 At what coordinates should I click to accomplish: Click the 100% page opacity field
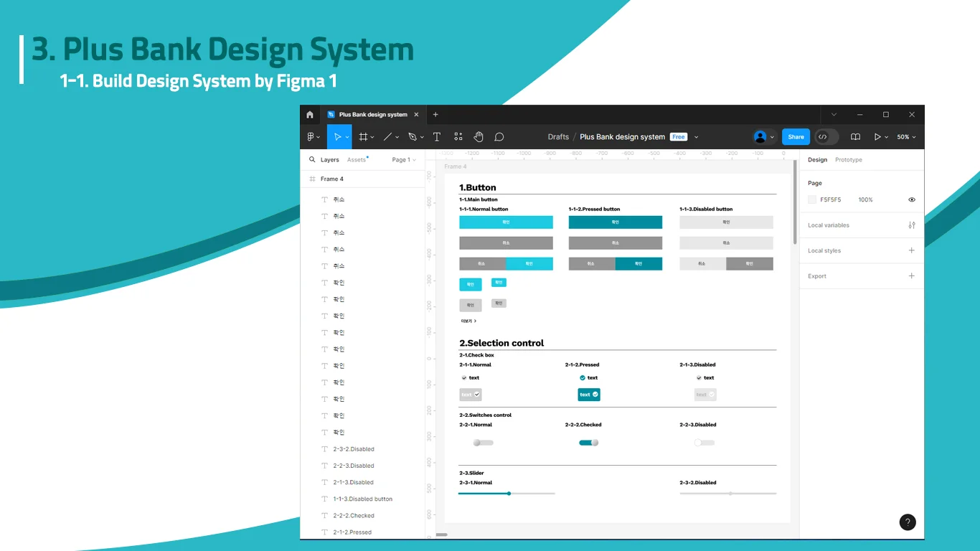pyautogui.click(x=866, y=200)
